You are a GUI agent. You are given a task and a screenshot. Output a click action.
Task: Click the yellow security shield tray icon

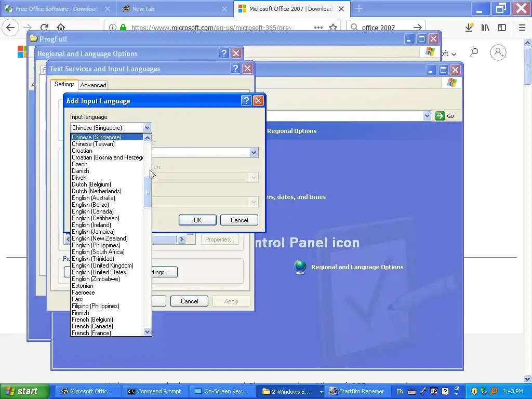click(474, 391)
